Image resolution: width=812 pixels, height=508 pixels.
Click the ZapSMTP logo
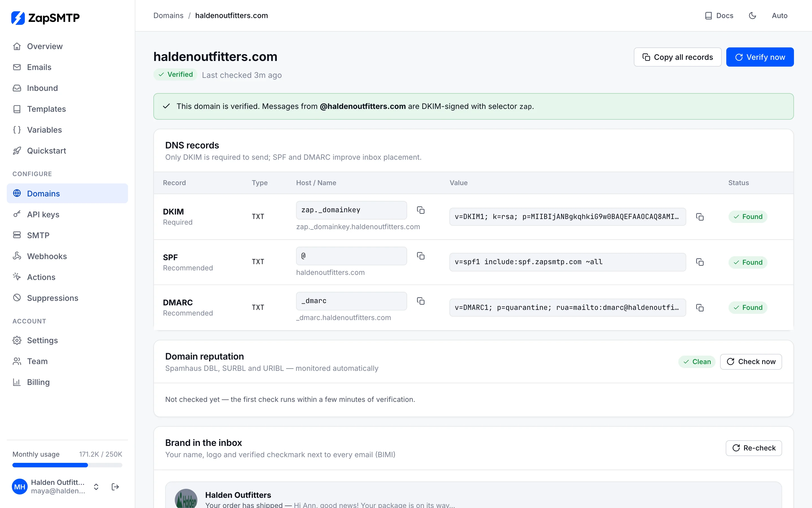(x=45, y=18)
